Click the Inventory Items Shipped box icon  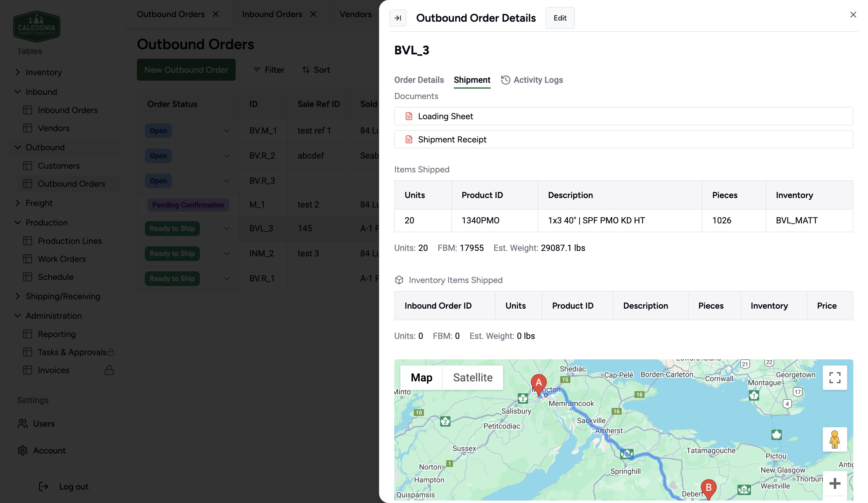pos(399,280)
